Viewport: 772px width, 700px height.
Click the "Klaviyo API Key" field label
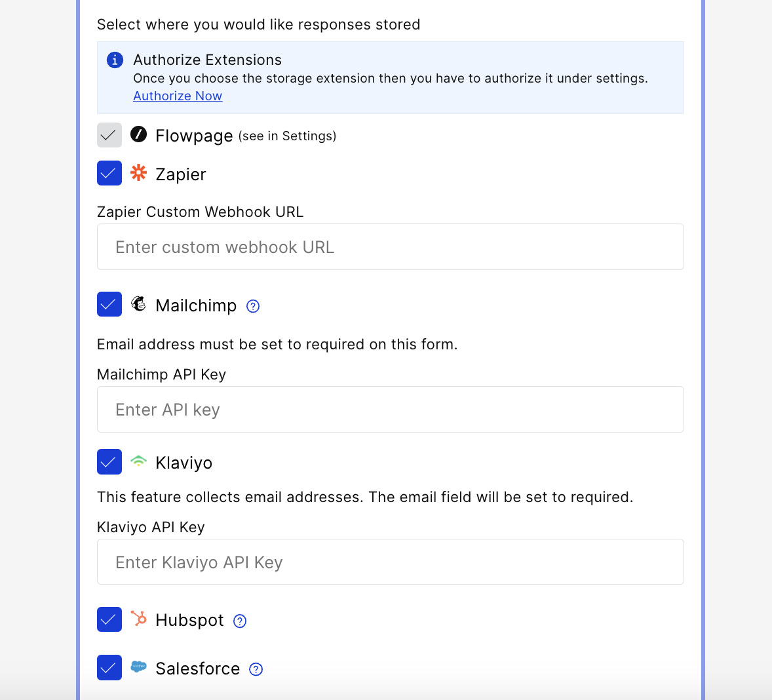151,527
